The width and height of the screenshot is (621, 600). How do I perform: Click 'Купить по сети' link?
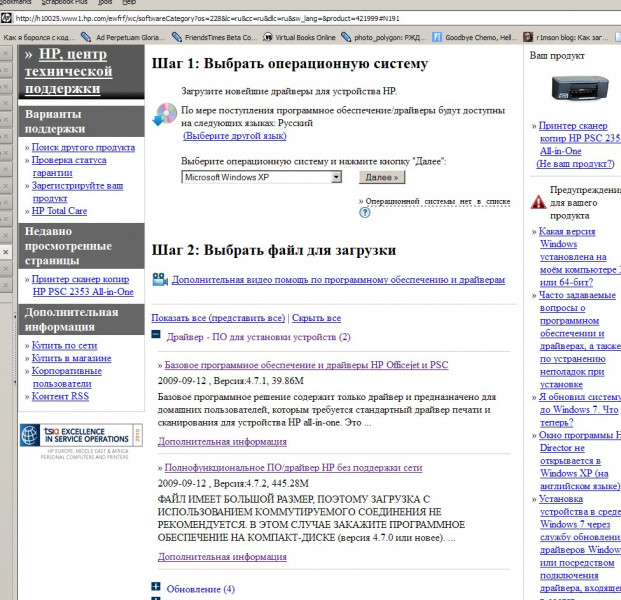click(64, 346)
